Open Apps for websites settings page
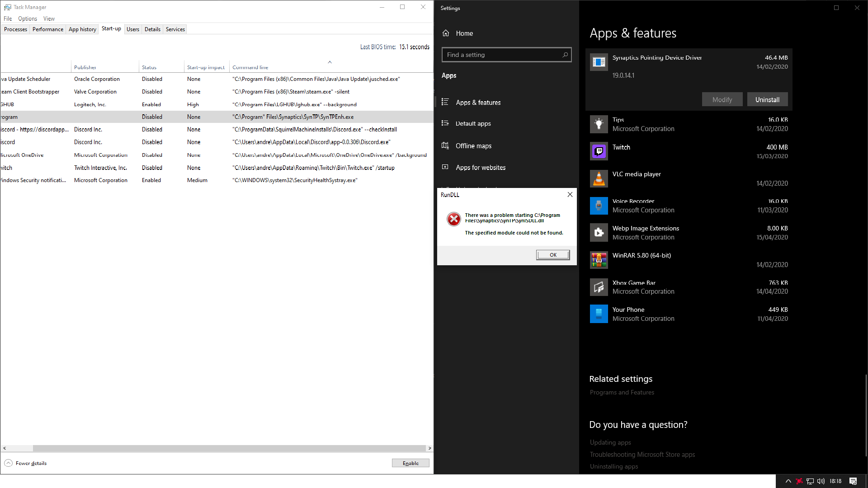The width and height of the screenshot is (868, 488). pos(481,167)
